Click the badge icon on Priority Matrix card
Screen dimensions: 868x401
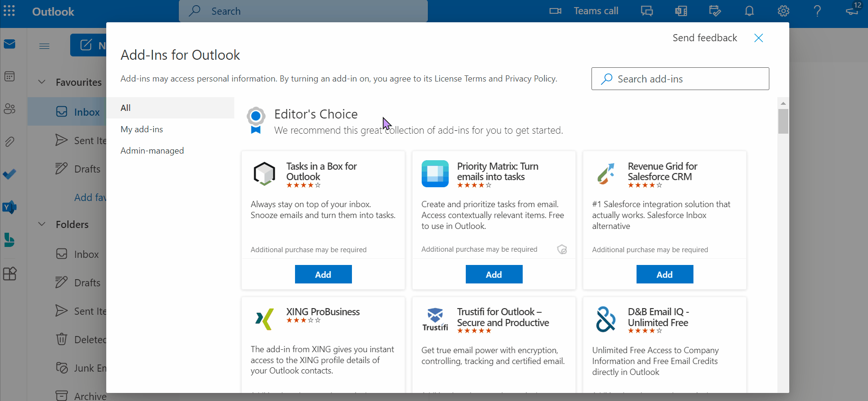[562, 249]
